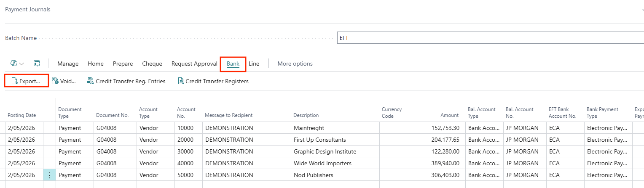This screenshot has width=644, height=188.
Task: Click the Export action icon
Action: (14, 81)
